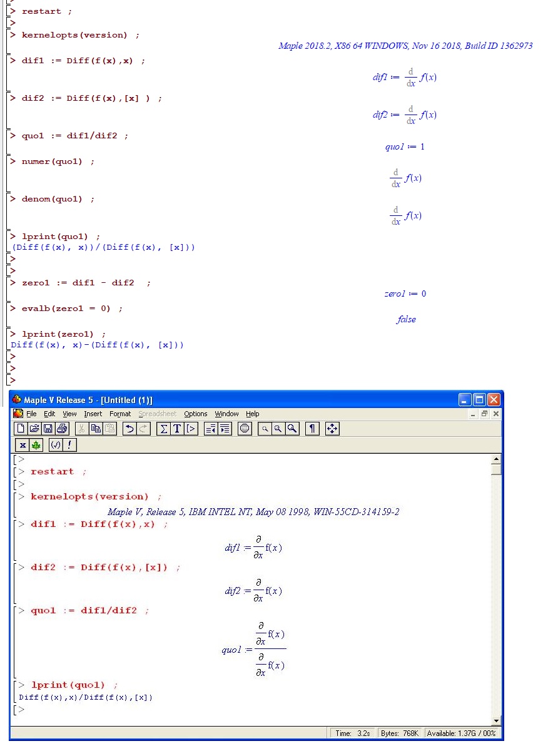The width and height of the screenshot is (548, 756).
Task: Click 'dif2 := Diff(f(x),[x])' in Maple V window
Action: 99,568
